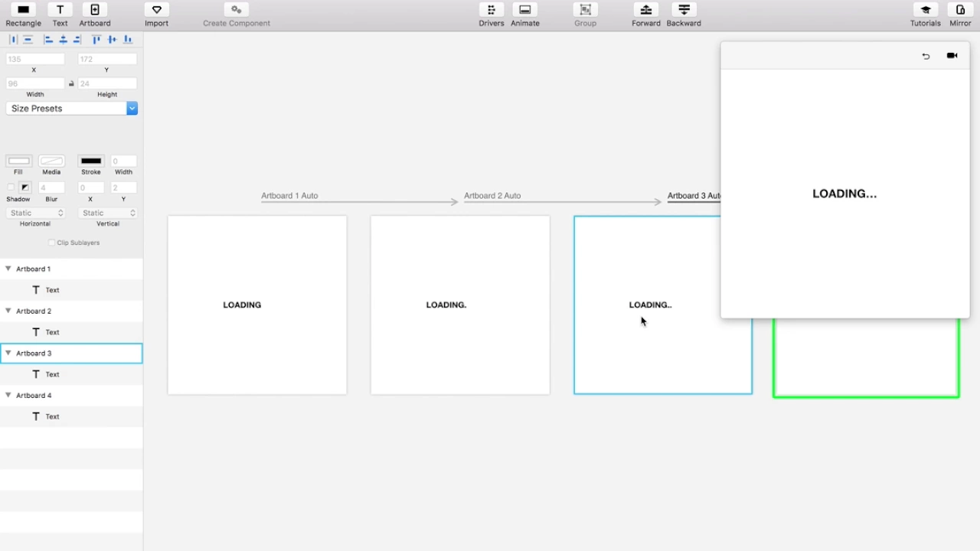This screenshot has height=551, width=980.
Task: Distribute layers vertically
Action: pyautogui.click(x=28, y=40)
